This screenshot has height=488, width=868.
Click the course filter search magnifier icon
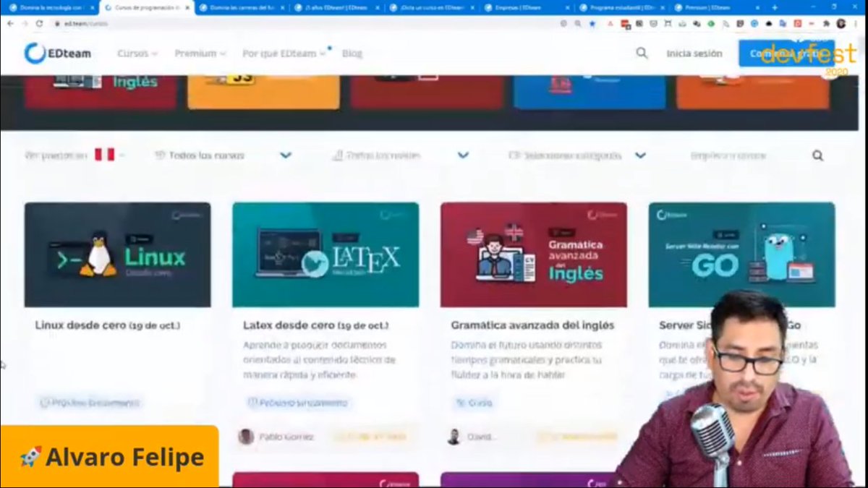click(817, 155)
